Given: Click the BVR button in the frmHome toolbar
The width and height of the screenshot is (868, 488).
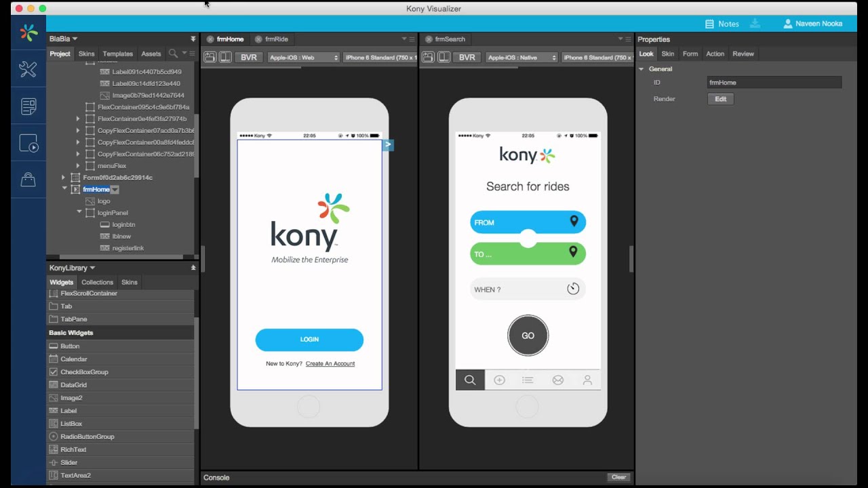Looking at the screenshot, I should pos(249,58).
